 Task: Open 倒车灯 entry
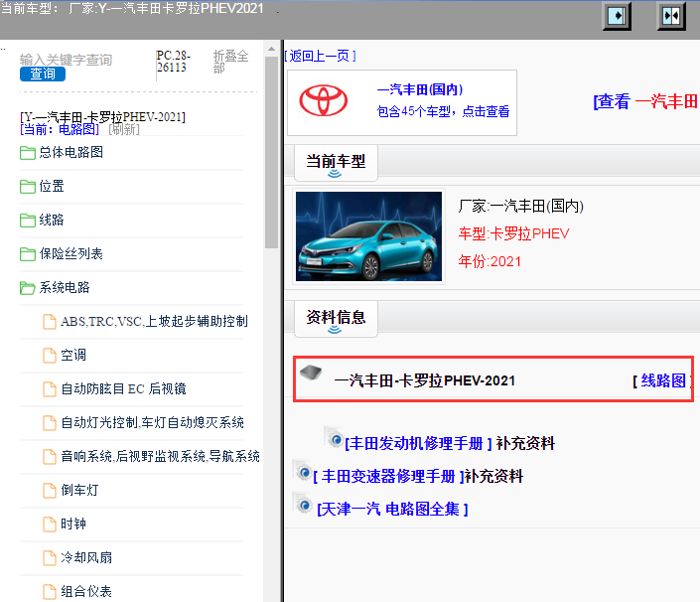click(79, 491)
